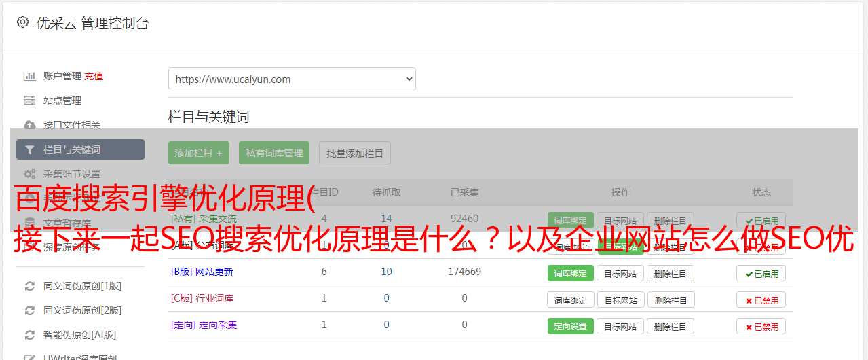The height and width of the screenshot is (360, 868).
Task: Click the 已采集 value 174669
Action: point(465,272)
